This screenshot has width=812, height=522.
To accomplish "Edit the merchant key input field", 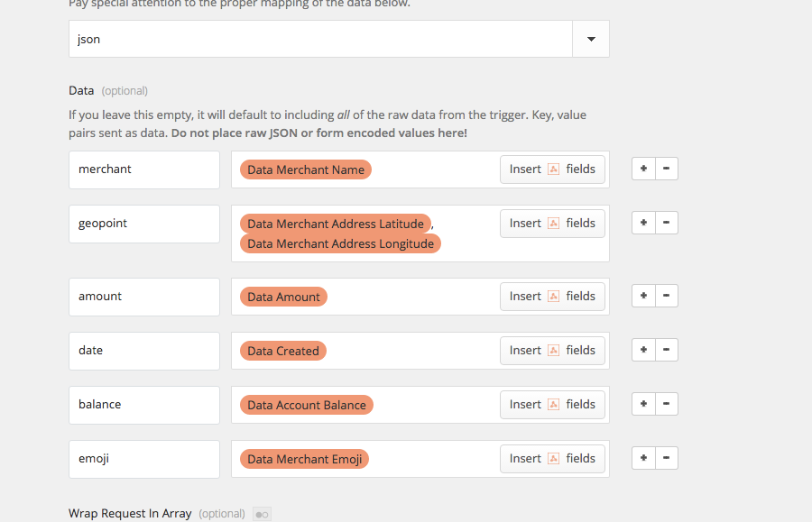I will tap(144, 169).
